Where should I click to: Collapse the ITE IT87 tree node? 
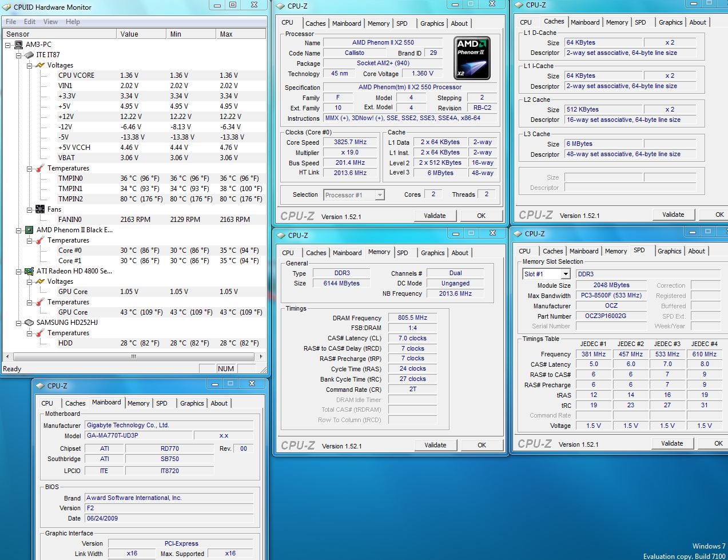pyautogui.click(x=19, y=55)
